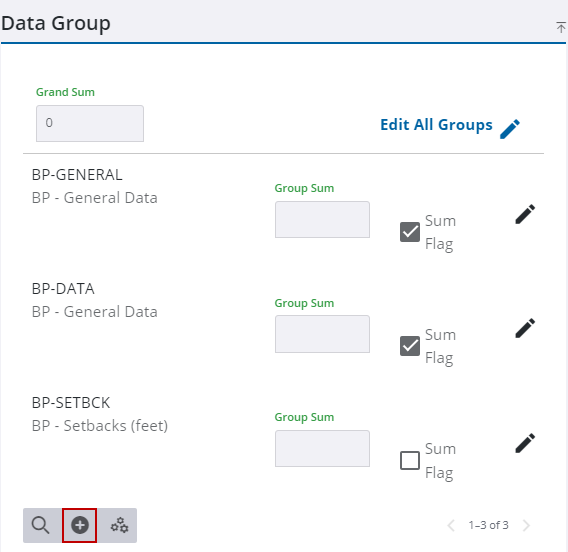Click the Group Sum label for BP-SETBCK

click(x=304, y=417)
